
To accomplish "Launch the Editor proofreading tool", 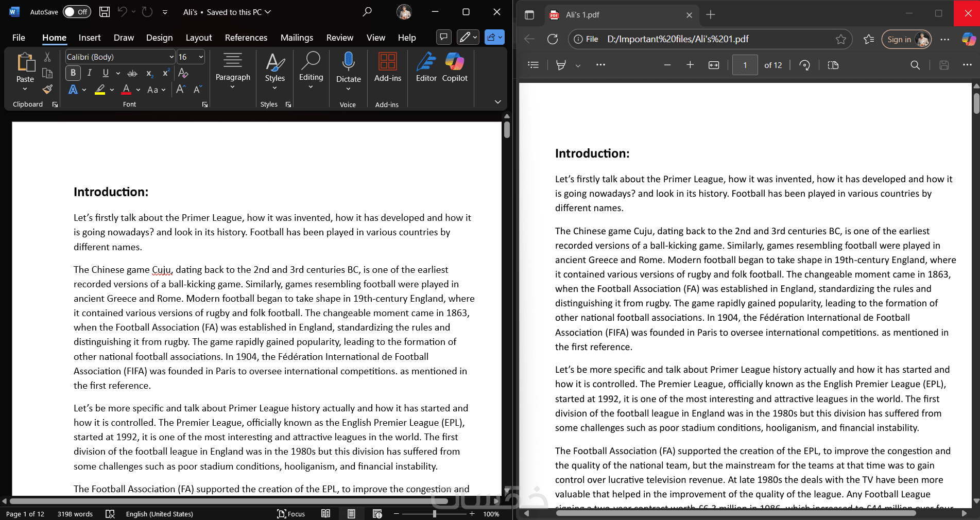I will pyautogui.click(x=426, y=67).
